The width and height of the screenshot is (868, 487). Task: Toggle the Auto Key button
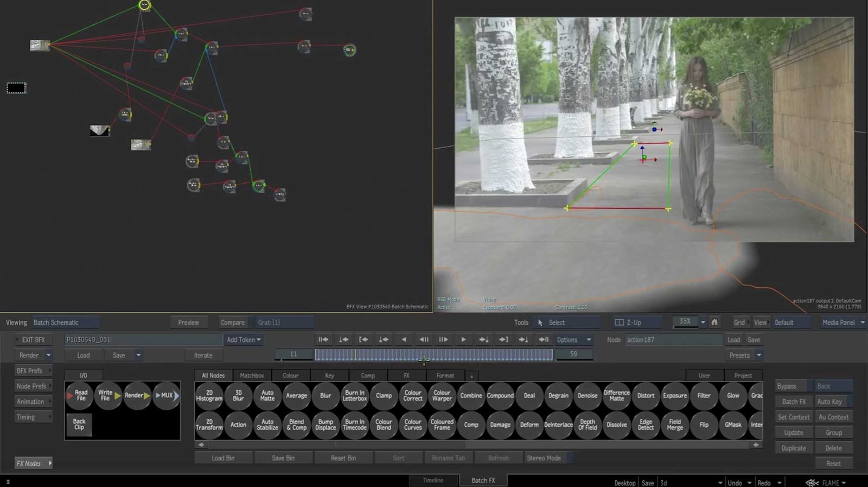(830, 402)
